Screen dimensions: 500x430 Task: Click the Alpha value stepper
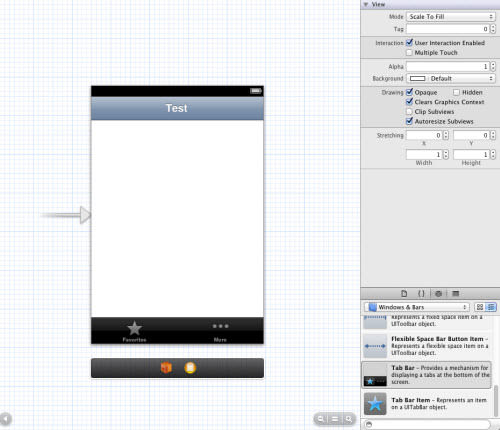pos(493,66)
